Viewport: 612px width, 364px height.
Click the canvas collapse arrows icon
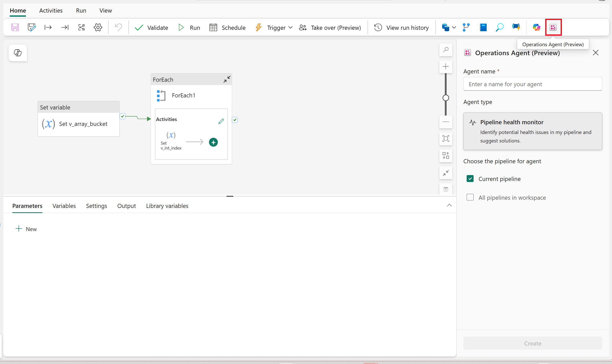point(446,173)
